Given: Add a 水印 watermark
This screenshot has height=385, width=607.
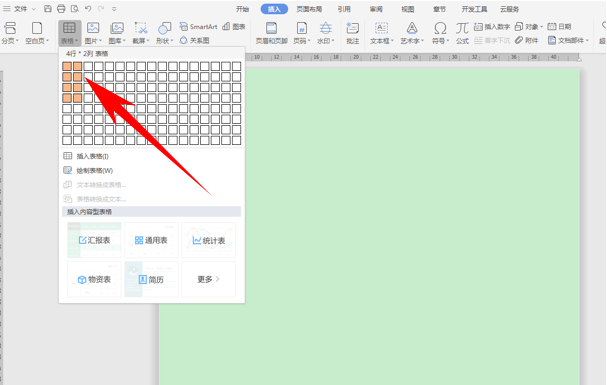Looking at the screenshot, I should click(x=326, y=33).
